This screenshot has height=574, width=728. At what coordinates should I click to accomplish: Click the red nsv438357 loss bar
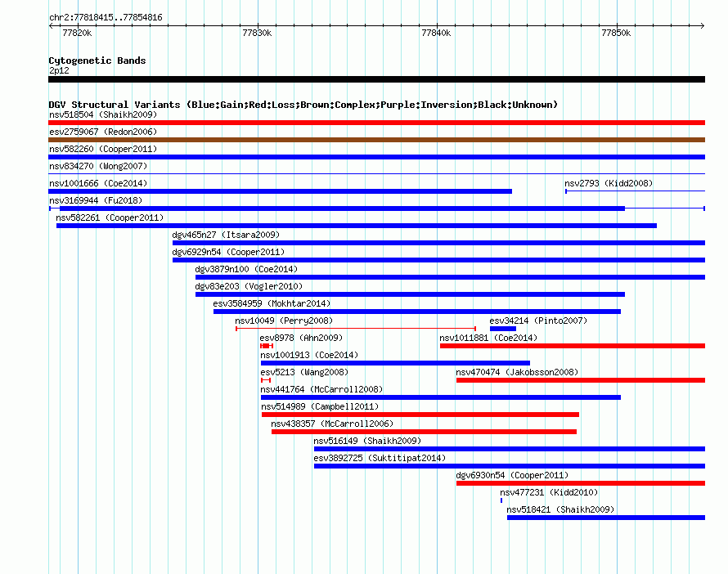[424, 432]
